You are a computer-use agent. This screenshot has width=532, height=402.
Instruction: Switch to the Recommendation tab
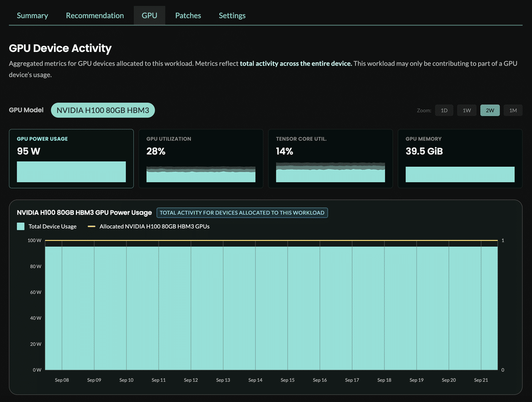pos(95,16)
